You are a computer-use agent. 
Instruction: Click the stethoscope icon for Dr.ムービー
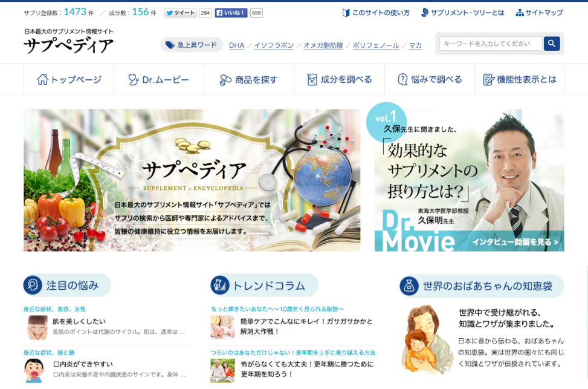(134, 79)
